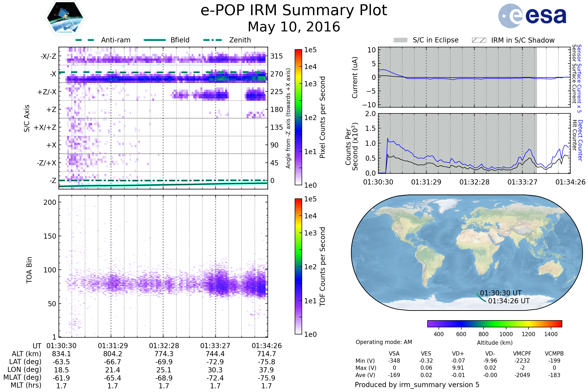This screenshot has height=392, width=588.
Task: Click the TOF Counts per Second colorbar
Action: click(298, 267)
